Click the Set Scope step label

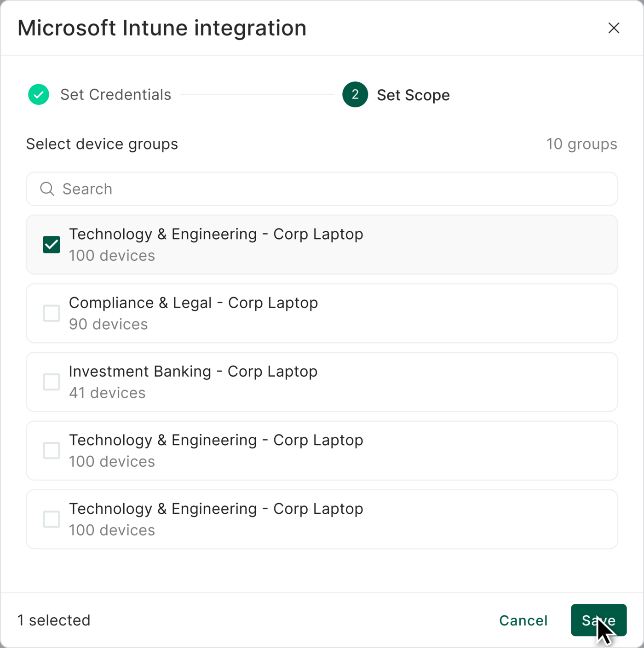pyautogui.click(x=413, y=95)
